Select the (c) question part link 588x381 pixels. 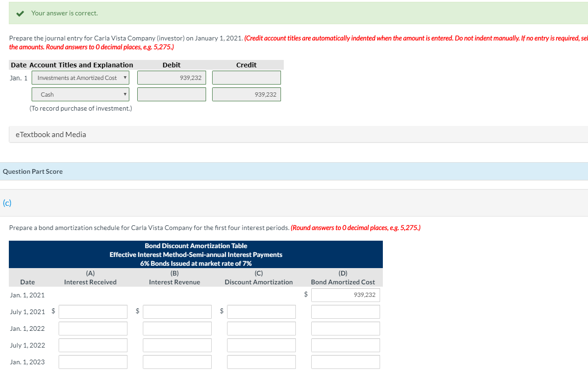click(6, 203)
